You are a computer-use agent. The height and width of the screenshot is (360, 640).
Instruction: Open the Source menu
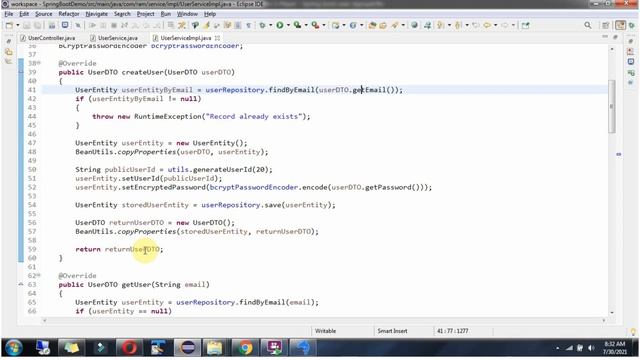click(44, 14)
